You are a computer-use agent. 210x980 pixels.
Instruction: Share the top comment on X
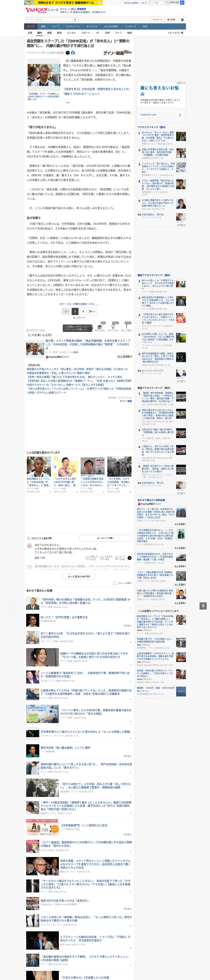[130, 558]
